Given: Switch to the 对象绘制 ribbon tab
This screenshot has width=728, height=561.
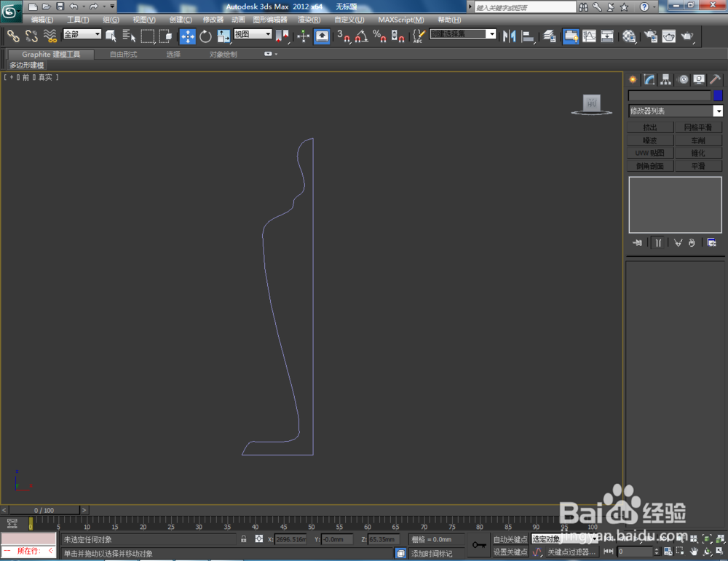Looking at the screenshot, I should [x=223, y=55].
